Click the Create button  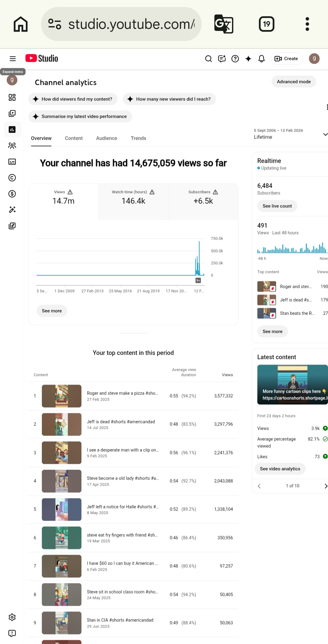tap(287, 59)
